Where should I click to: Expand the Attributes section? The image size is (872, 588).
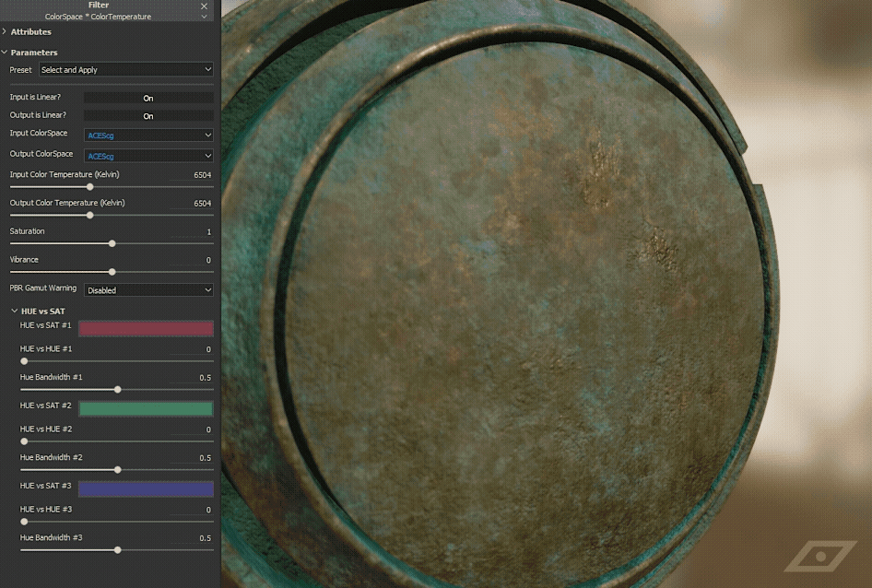[5, 31]
